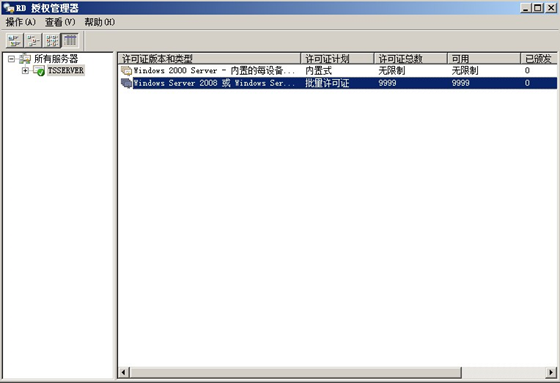
Task: Click the TSSERVER activated server icon
Action: pyautogui.click(x=39, y=70)
